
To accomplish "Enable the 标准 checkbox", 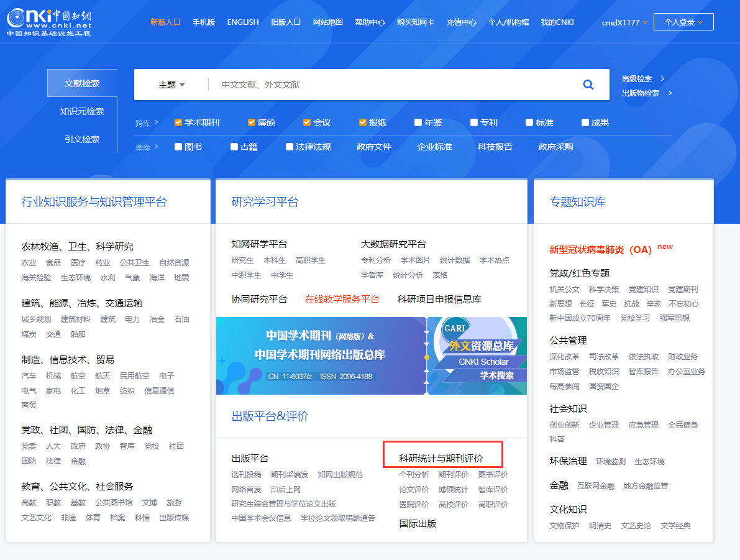I will pos(529,122).
